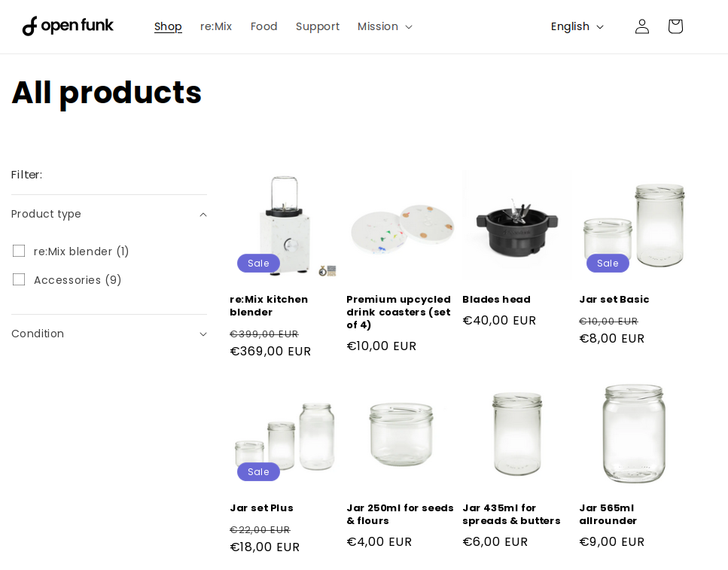Check the Accessories filter checkbox

pos(19,279)
